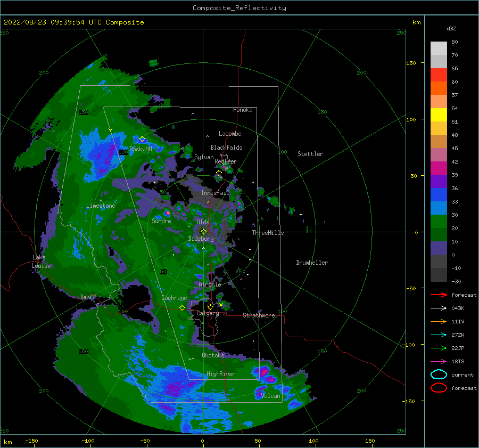Click the RedDeer city label
Image resolution: width=479 pixels, height=448 pixels.
click(x=226, y=161)
